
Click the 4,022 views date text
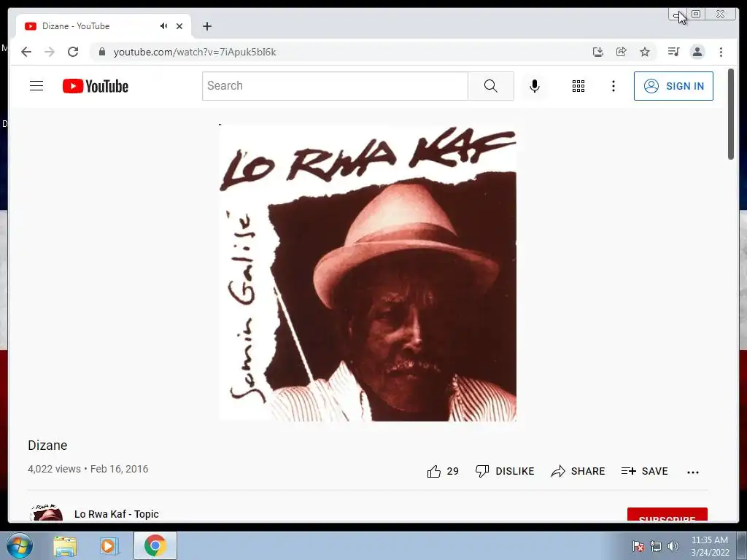[88, 469]
